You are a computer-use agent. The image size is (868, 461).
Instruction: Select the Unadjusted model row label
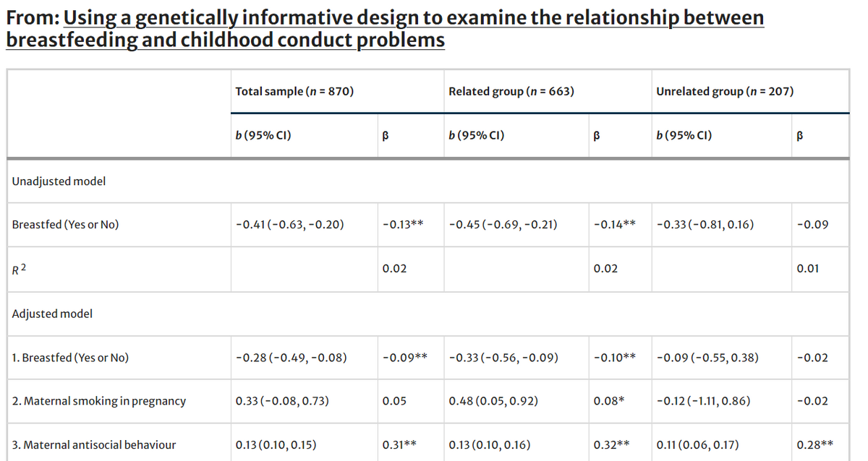(59, 181)
